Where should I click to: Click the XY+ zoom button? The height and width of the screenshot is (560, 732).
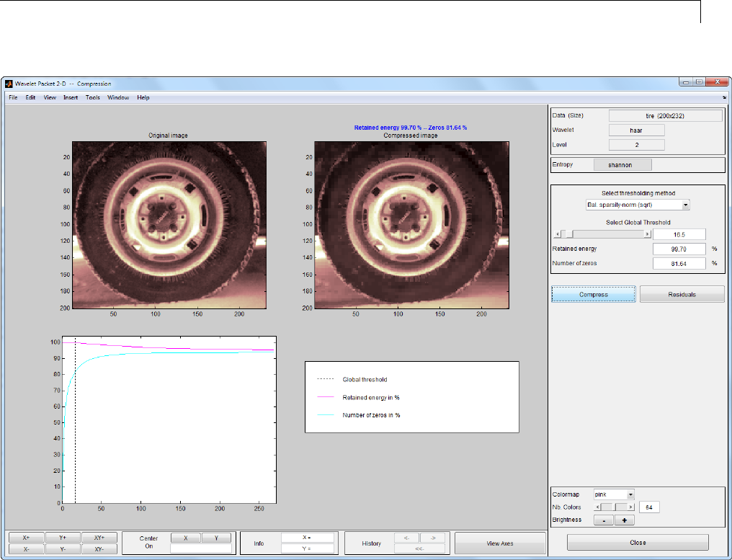click(99, 537)
